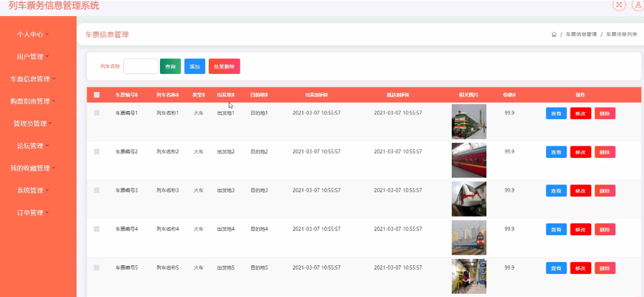The image size is (644, 297).
Task: Delete 车票编号2 using 删除 button
Action: pos(605,152)
